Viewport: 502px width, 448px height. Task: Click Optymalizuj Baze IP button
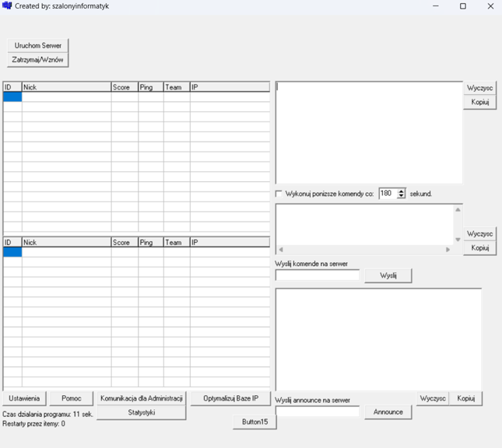click(231, 398)
